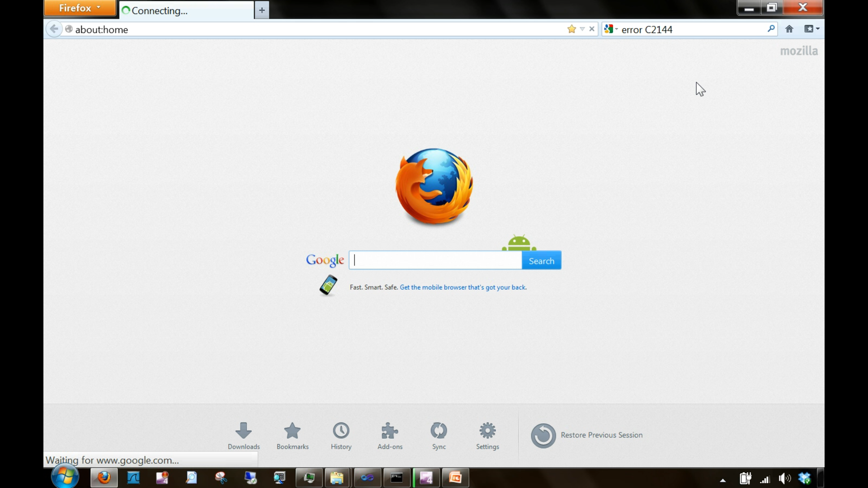Open Bookmarks from the about:home shortcuts
868x488 pixels.
[x=292, y=435]
